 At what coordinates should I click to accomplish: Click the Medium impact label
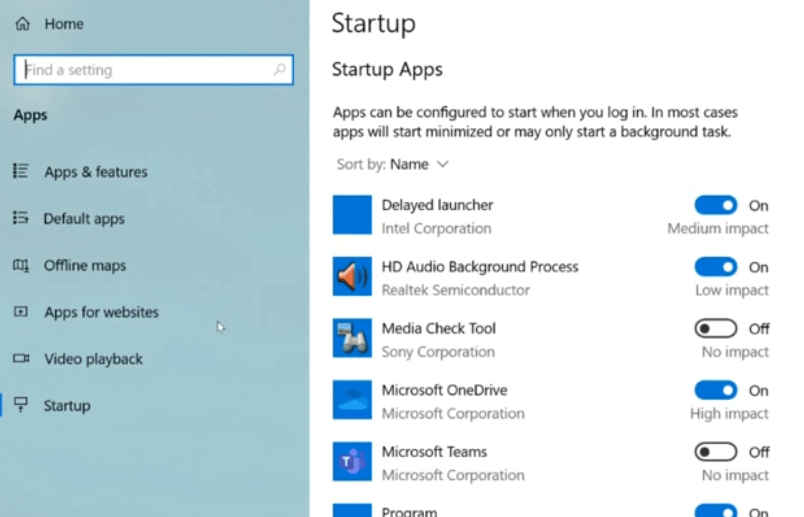[718, 228]
